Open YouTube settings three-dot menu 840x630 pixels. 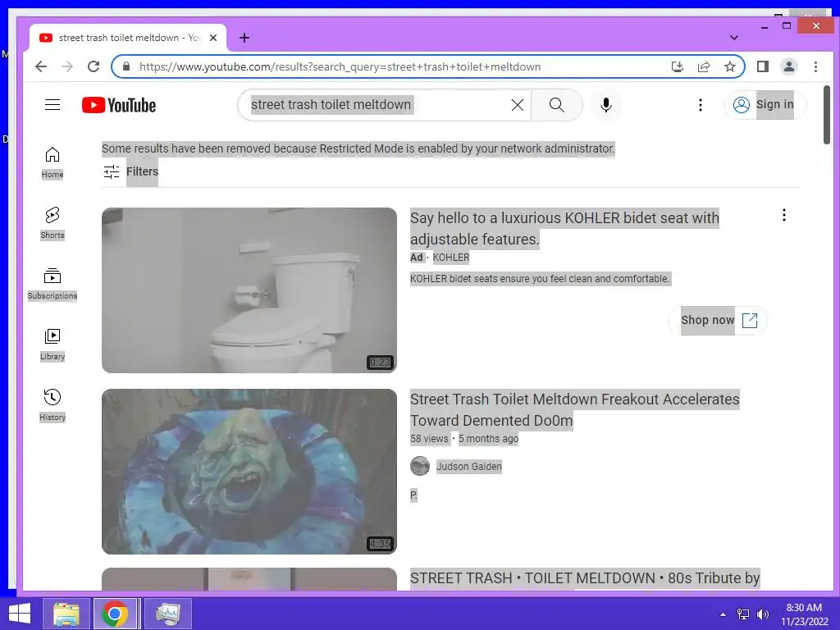701,105
